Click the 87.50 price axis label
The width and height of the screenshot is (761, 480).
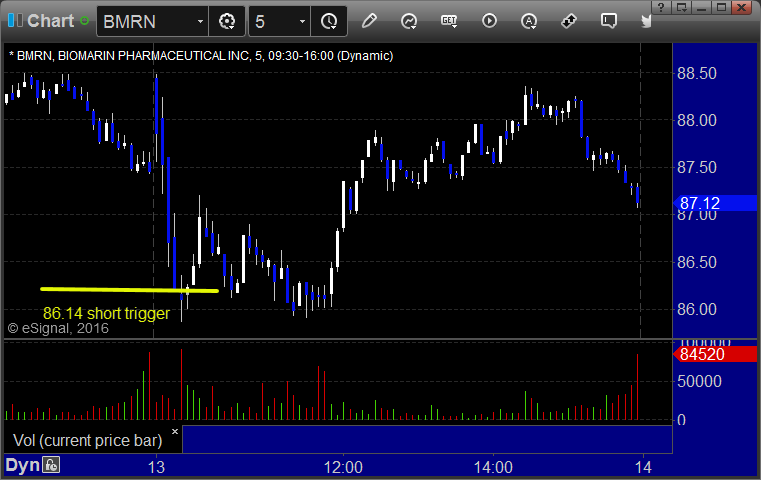[x=696, y=167]
